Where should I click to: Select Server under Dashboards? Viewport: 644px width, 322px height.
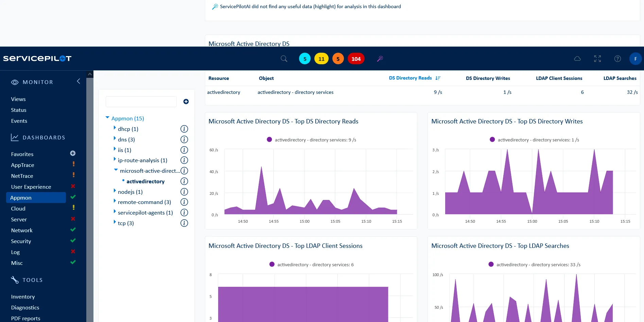click(x=19, y=219)
